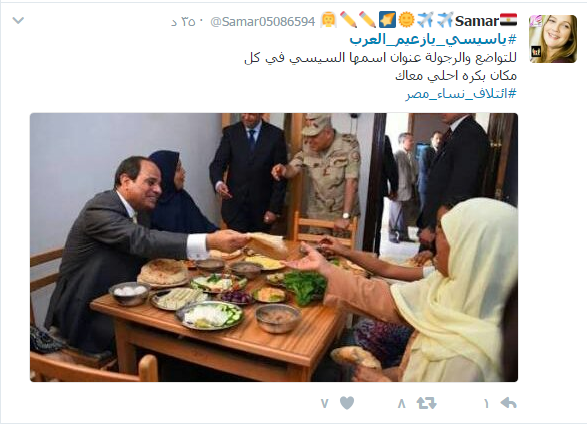
Task: Click the like count number
Action: point(325,403)
